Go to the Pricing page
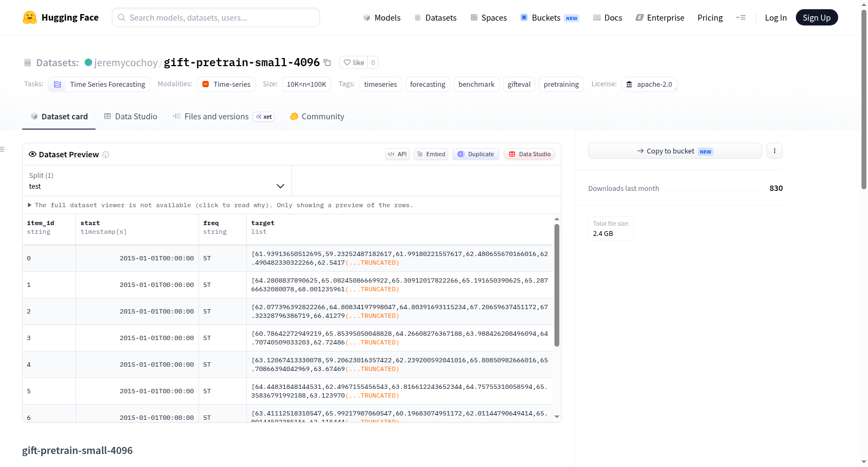 (x=710, y=17)
